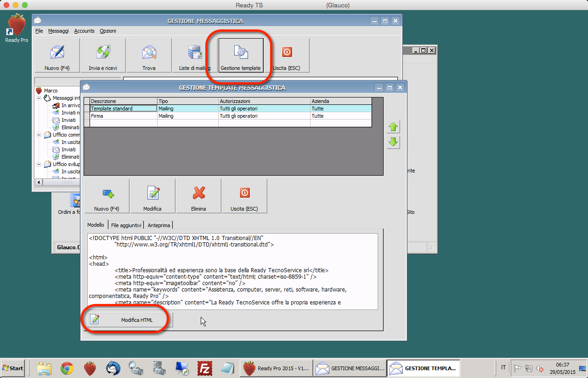This screenshot has height=378, width=588.
Task: Click the Mailing cell in Firma row
Action: 187,116
